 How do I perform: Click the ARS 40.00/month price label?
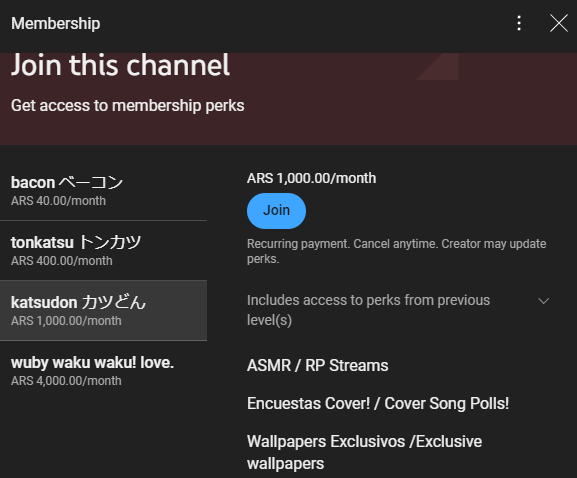[x=58, y=201]
